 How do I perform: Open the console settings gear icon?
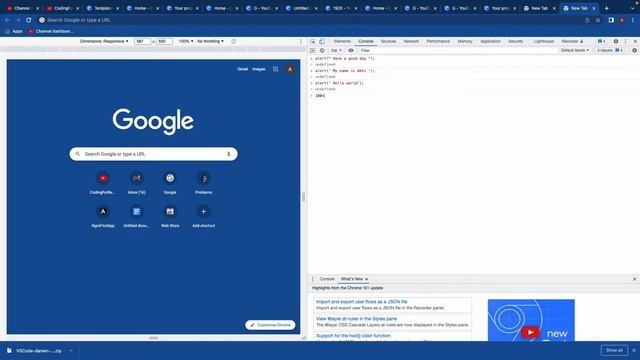point(634,50)
